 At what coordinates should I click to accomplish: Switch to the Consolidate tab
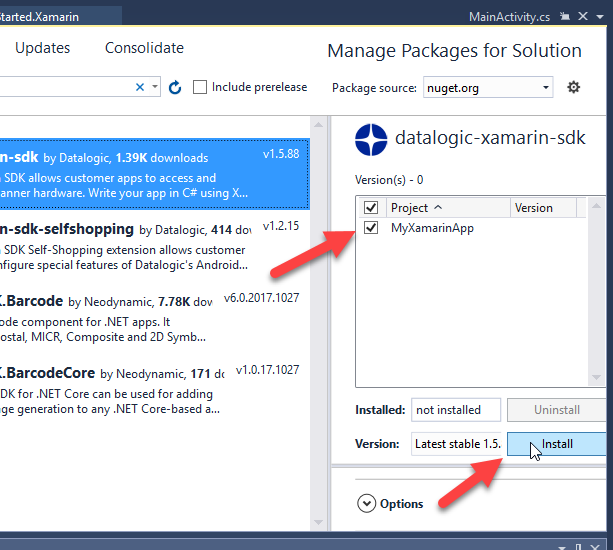pyautogui.click(x=144, y=48)
